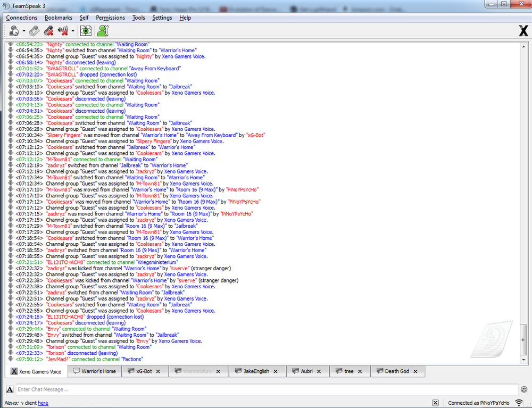Click 'Kriegsministerium' channel in the 07:21:51 line

tap(157, 262)
